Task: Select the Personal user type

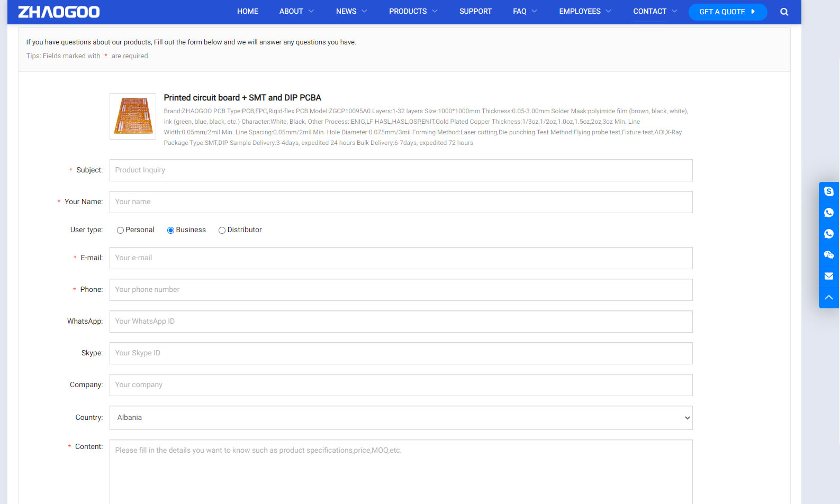Action: coord(120,230)
